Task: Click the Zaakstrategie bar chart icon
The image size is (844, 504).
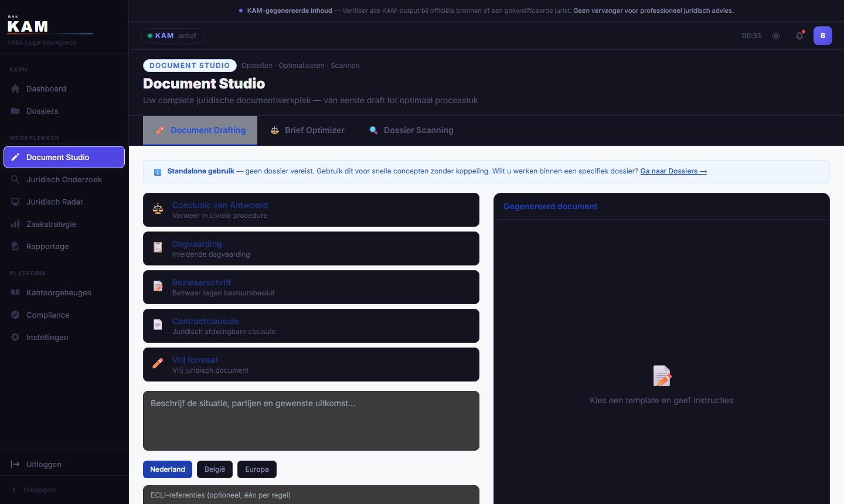Action: pyautogui.click(x=15, y=224)
